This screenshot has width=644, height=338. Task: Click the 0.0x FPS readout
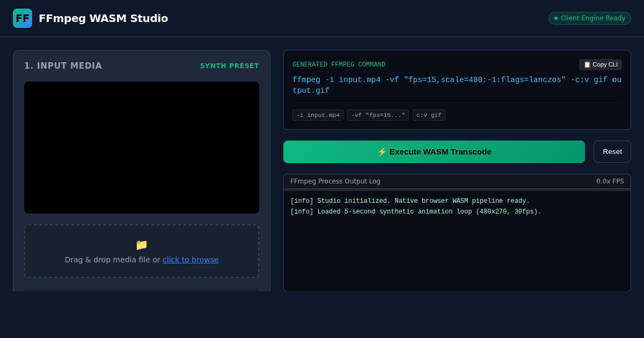tap(610, 181)
